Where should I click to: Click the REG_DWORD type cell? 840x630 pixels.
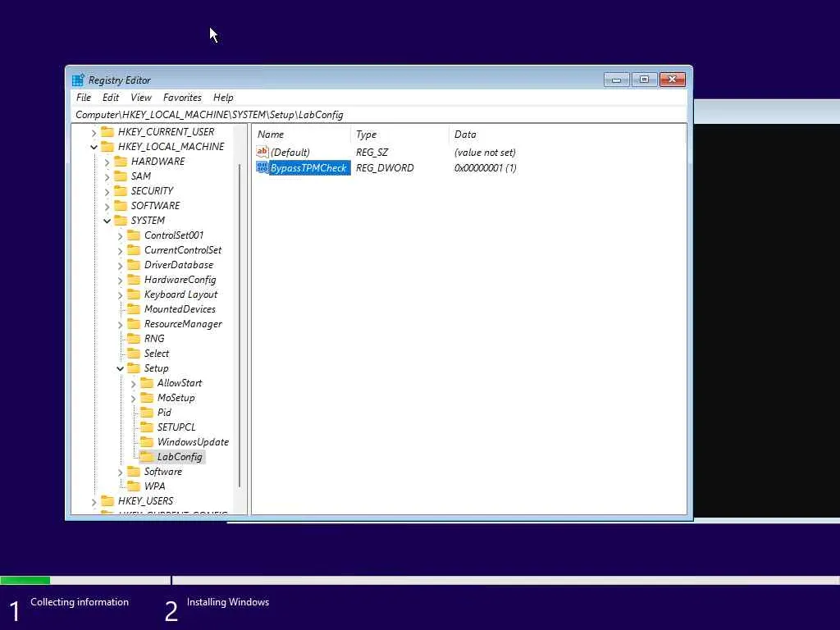385,167
